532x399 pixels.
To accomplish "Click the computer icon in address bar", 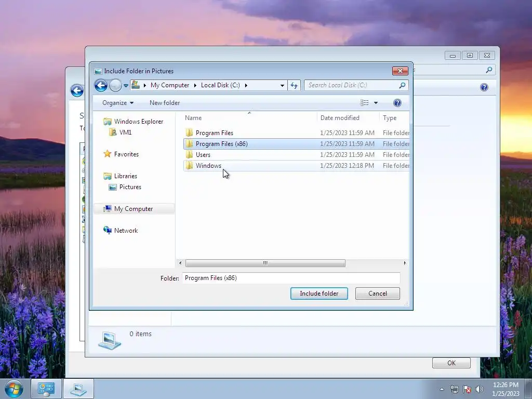I will pos(136,85).
